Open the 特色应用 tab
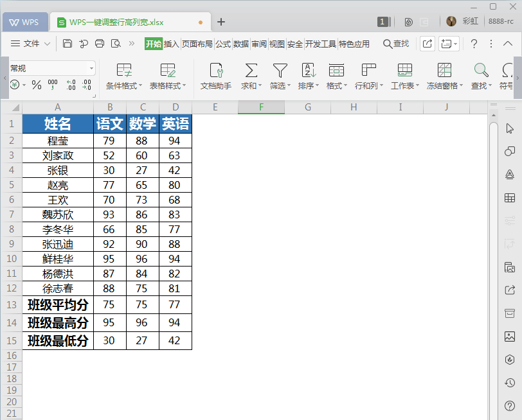This screenshot has width=522, height=420. [354, 44]
